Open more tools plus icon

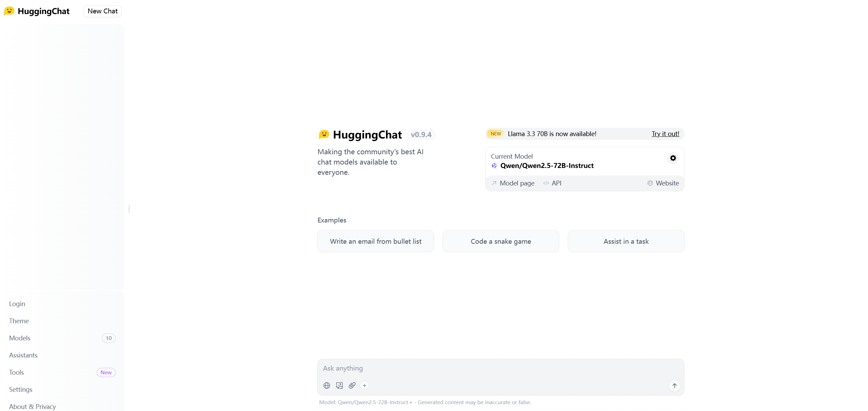point(364,386)
